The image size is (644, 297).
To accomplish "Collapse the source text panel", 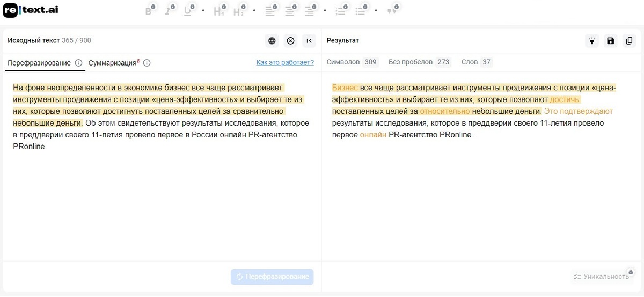I will pos(309,41).
